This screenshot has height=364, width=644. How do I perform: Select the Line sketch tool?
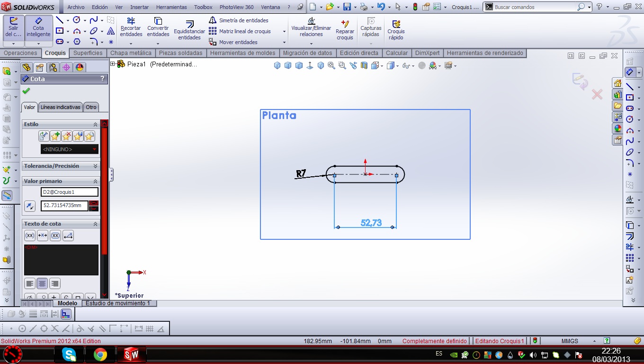pyautogui.click(x=60, y=20)
